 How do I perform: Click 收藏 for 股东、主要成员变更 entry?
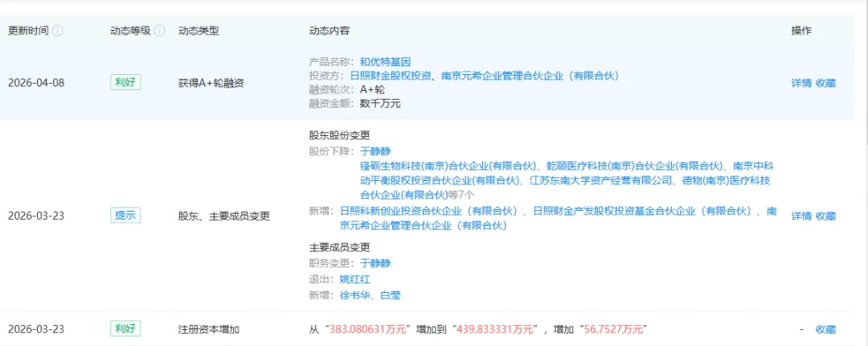click(x=826, y=216)
